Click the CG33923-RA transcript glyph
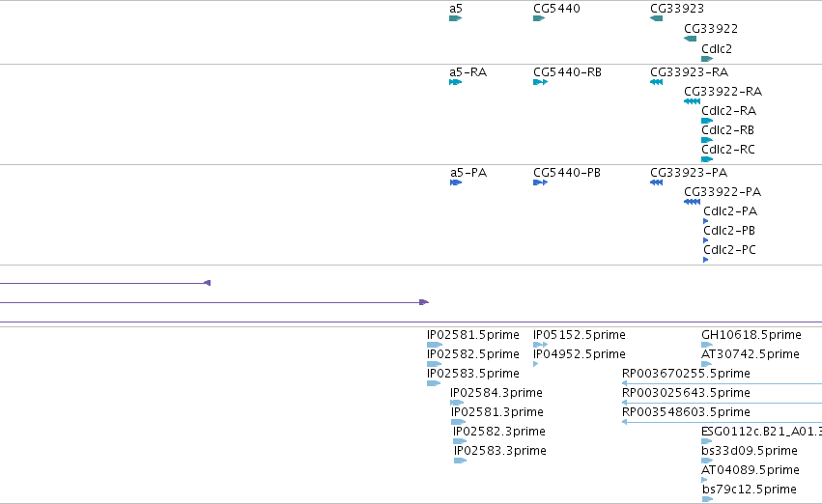The width and height of the screenshot is (822, 504). pyautogui.click(x=656, y=82)
